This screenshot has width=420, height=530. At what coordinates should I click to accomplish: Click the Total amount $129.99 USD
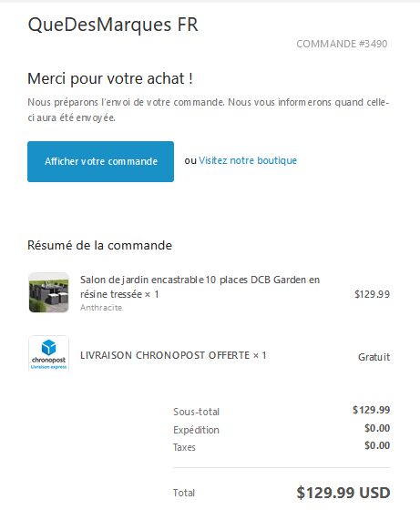(x=343, y=493)
